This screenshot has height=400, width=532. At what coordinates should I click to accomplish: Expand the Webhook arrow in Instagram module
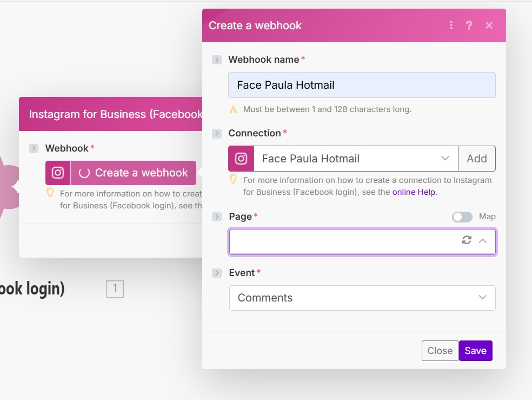point(34,148)
